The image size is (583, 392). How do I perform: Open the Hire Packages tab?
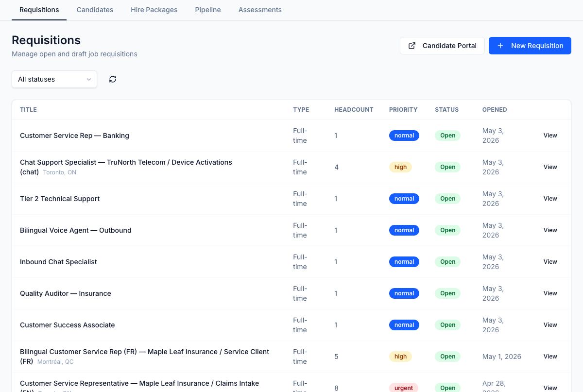tap(154, 10)
